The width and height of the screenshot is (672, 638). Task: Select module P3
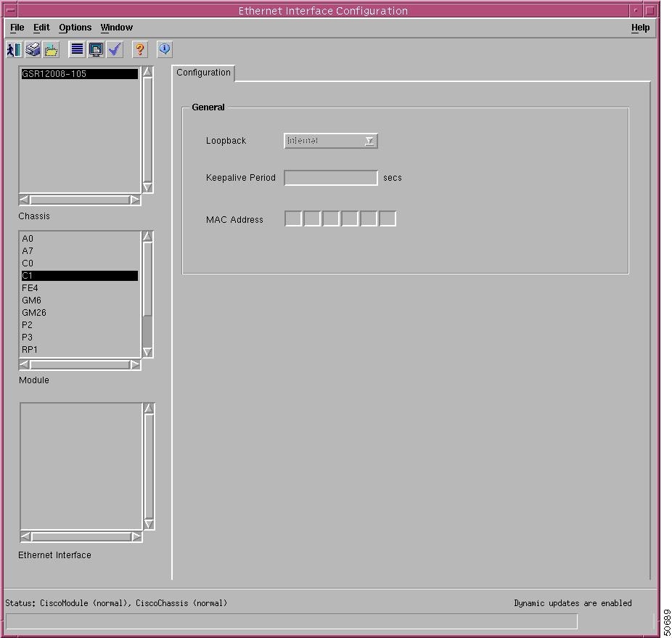(80, 338)
